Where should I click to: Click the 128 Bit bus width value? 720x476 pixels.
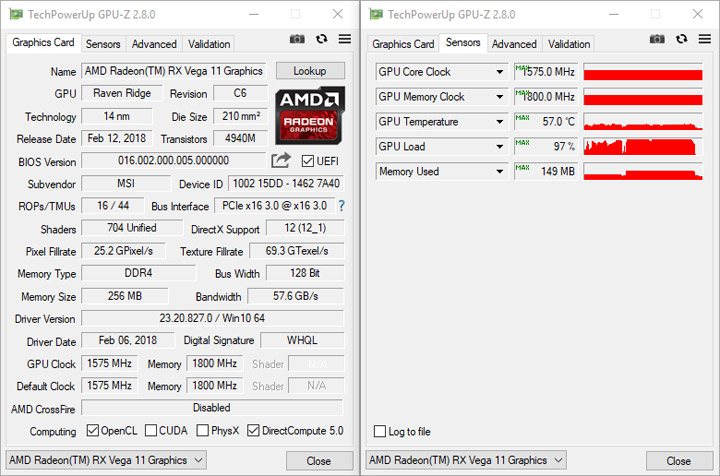[x=305, y=273]
